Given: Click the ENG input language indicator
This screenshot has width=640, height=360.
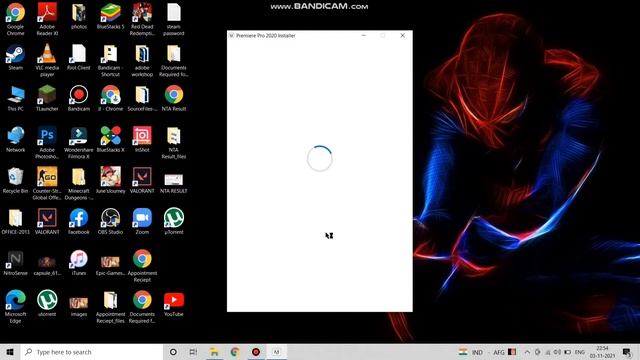Looking at the screenshot, I should pyautogui.click(x=580, y=352).
